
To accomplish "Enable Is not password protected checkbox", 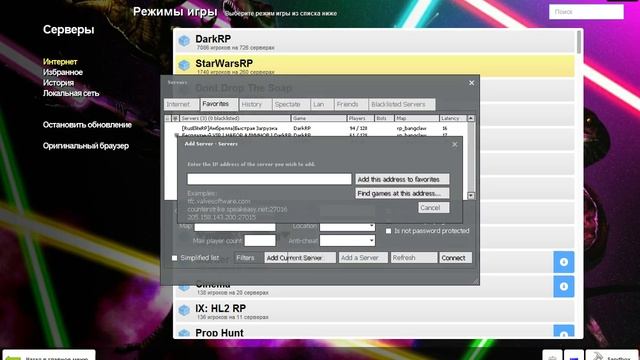I will 389,231.
